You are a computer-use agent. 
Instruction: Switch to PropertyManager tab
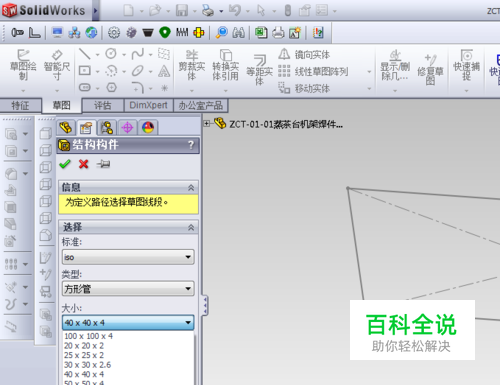click(x=86, y=128)
